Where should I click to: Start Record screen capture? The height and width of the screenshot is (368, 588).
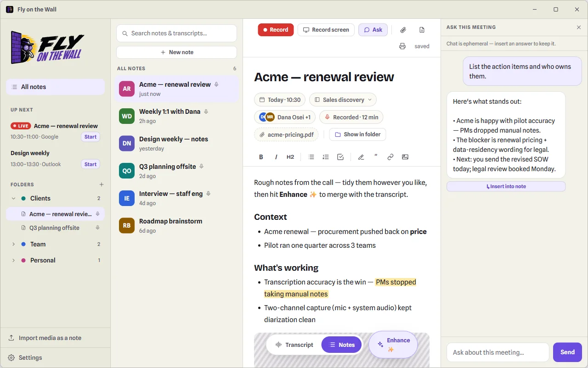(326, 30)
